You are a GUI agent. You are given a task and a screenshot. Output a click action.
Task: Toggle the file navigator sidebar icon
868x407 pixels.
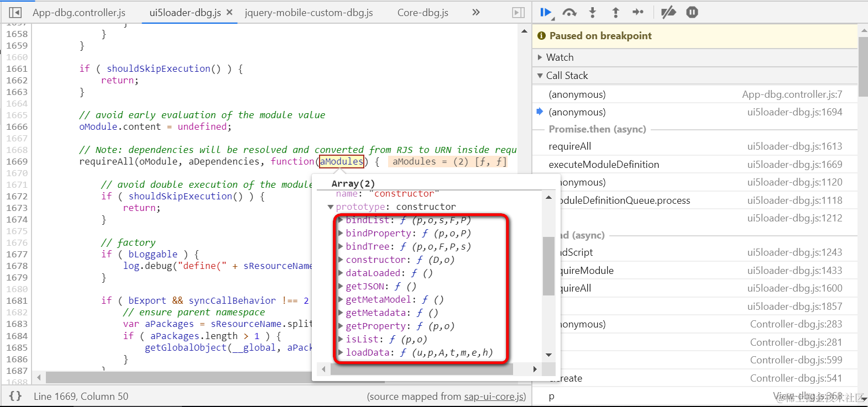tap(15, 12)
